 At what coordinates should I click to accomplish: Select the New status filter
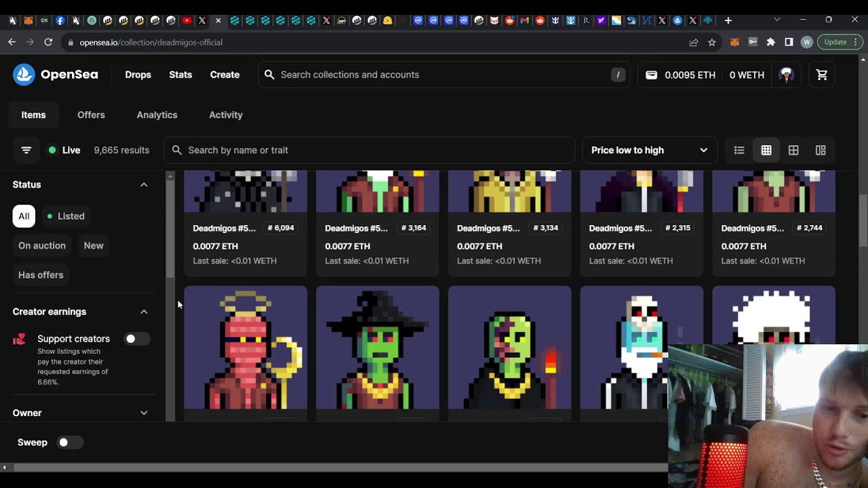[x=94, y=245]
